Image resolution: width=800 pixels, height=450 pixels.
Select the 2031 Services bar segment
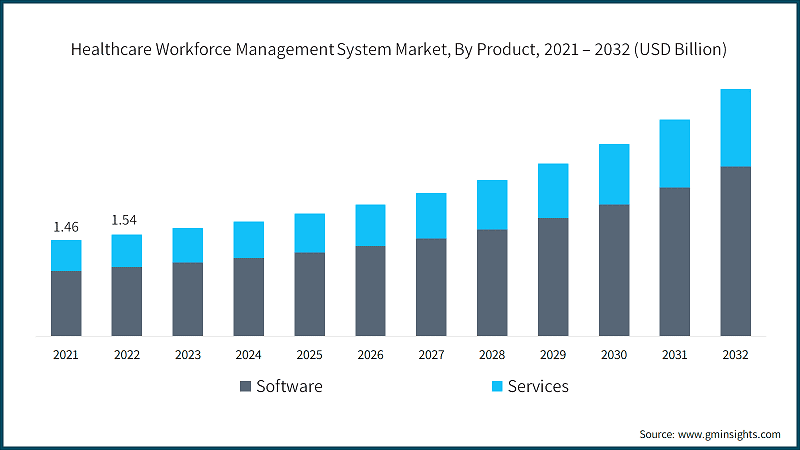(674, 154)
